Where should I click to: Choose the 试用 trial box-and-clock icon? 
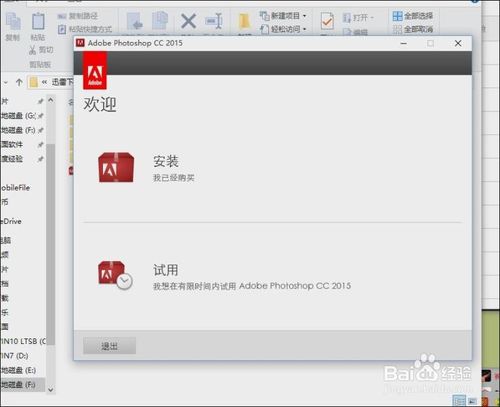tap(115, 275)
